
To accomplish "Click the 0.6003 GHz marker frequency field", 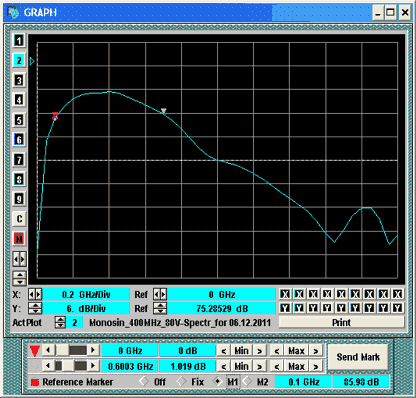I will [x=130, y=366].
